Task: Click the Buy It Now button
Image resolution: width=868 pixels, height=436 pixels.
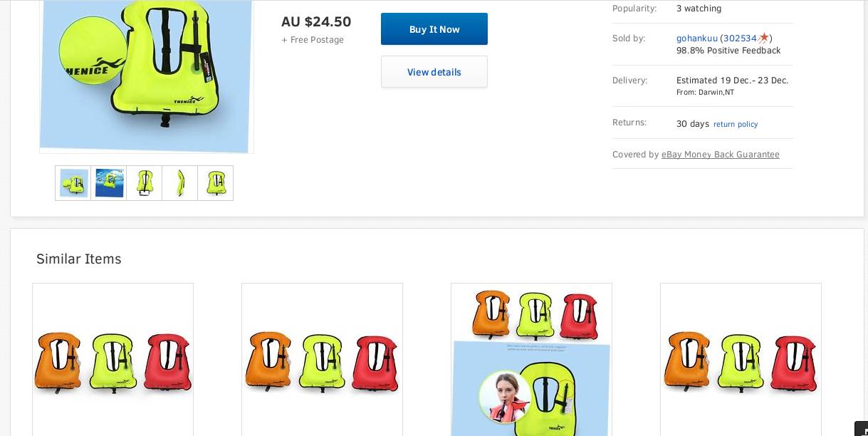Action: click(x=434, y=29)
